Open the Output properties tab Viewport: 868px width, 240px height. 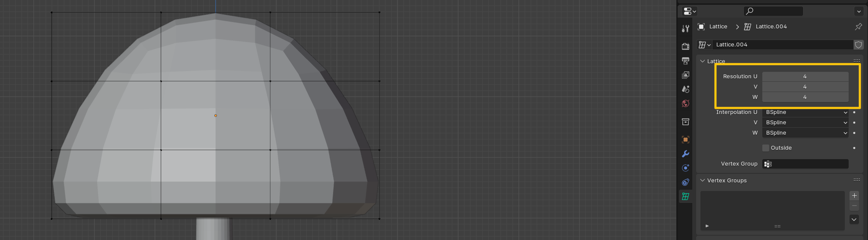point(685,61)
